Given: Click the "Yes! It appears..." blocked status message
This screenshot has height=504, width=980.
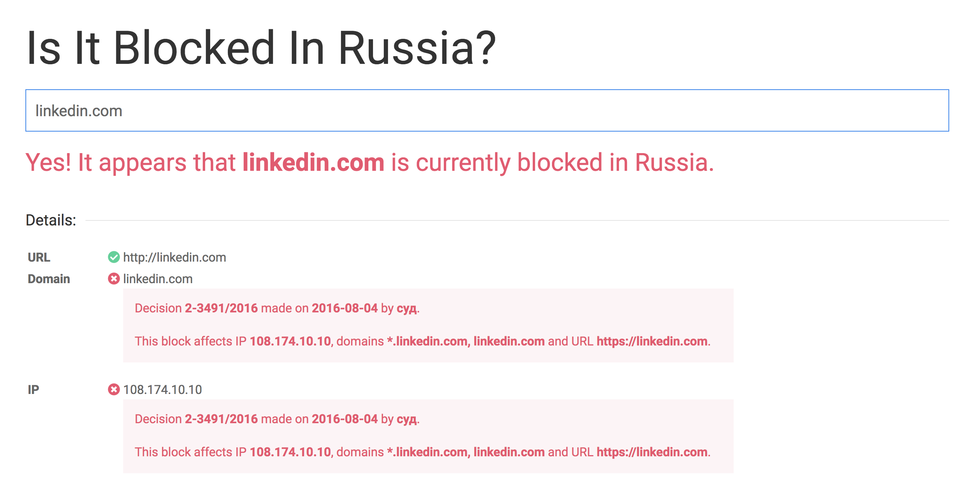Looking at the screenshot, I should [x=370, y=162].
